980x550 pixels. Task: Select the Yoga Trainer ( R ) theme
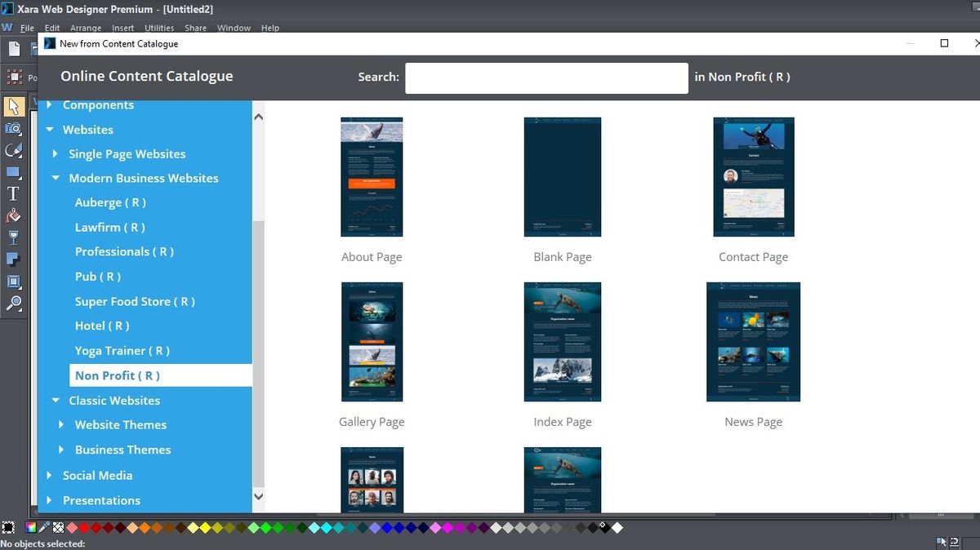pyautogui.click(x=122, y=350)
